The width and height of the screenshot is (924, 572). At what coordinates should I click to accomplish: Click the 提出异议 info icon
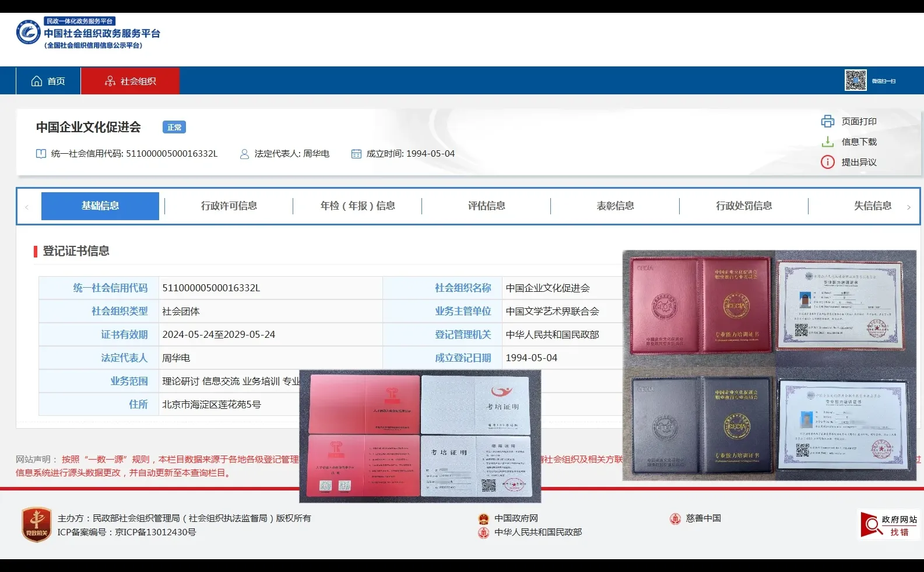(x=828, y=162)
